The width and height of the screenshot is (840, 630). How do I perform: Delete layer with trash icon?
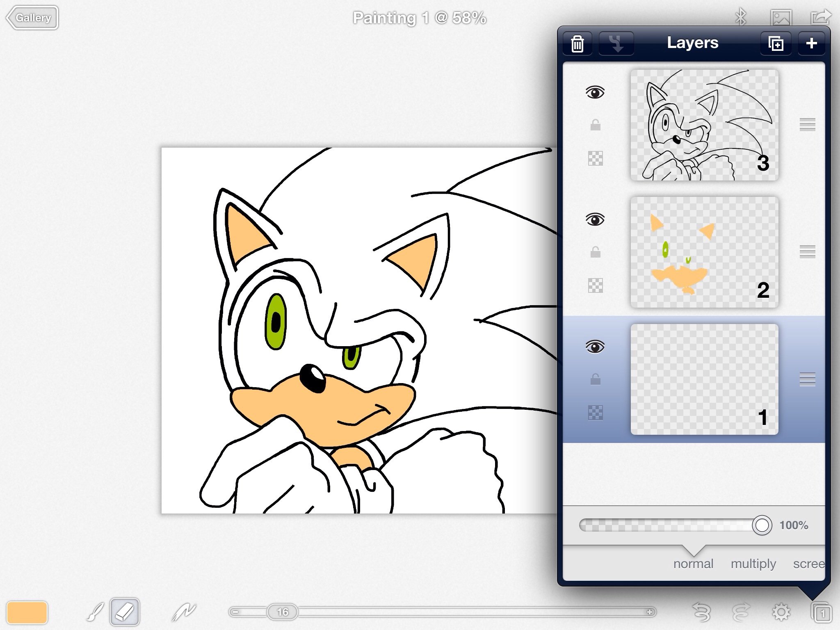577,43
